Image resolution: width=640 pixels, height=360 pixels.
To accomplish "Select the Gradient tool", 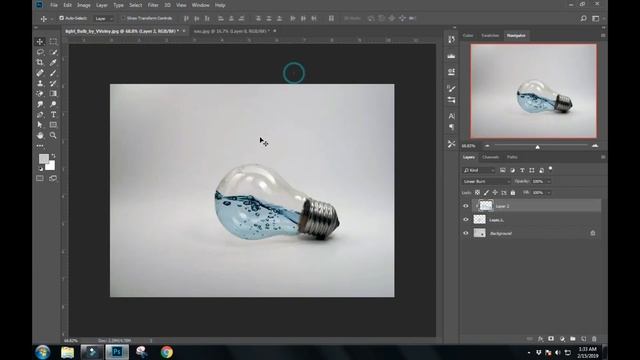I will pyautogui.click(x=53, y=93).
